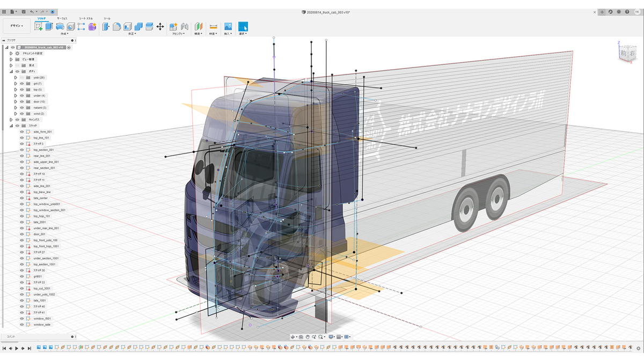Expand the door (10) folder
644x362 pixels.
[16, 101]
